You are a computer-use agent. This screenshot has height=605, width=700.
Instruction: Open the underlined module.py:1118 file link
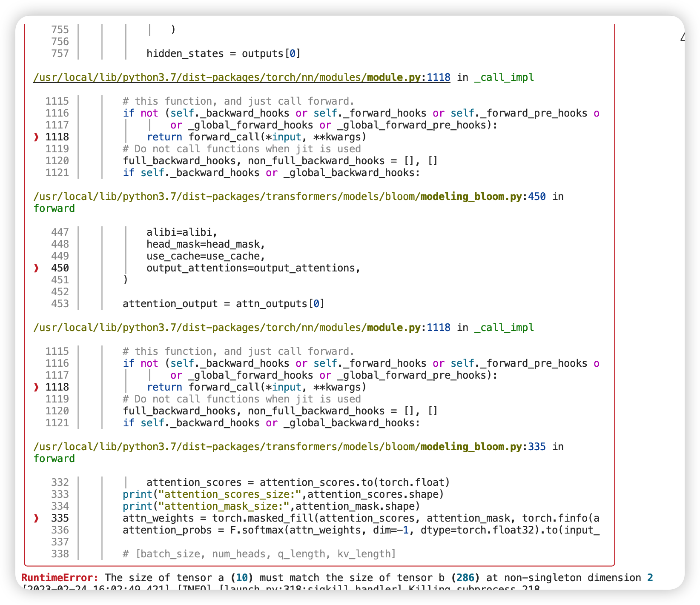pos(241,77)
